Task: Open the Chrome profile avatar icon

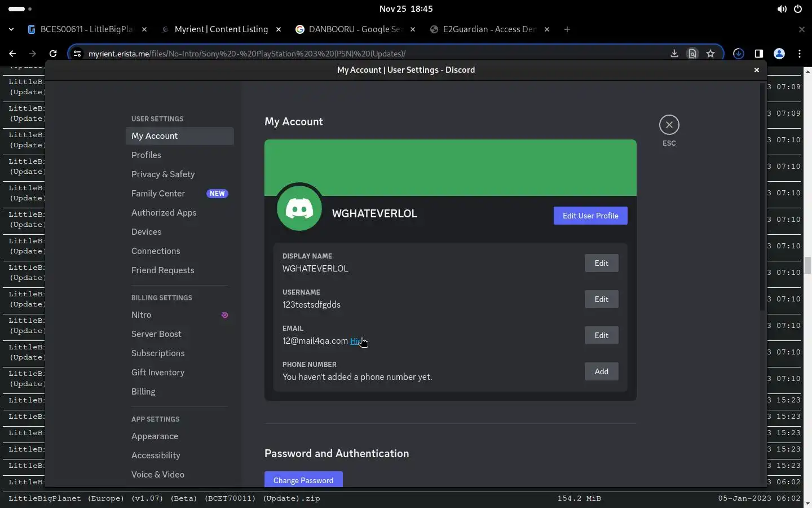Action: (779, 54)
